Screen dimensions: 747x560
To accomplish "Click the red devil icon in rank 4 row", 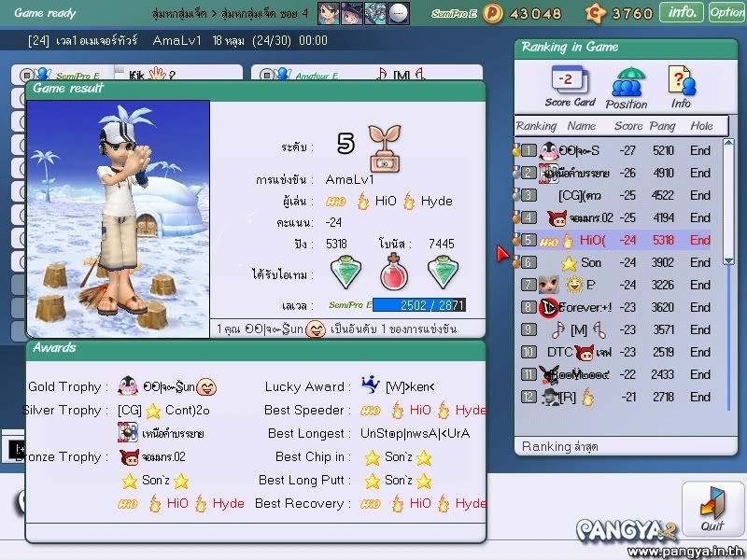I will pos(557,218).
